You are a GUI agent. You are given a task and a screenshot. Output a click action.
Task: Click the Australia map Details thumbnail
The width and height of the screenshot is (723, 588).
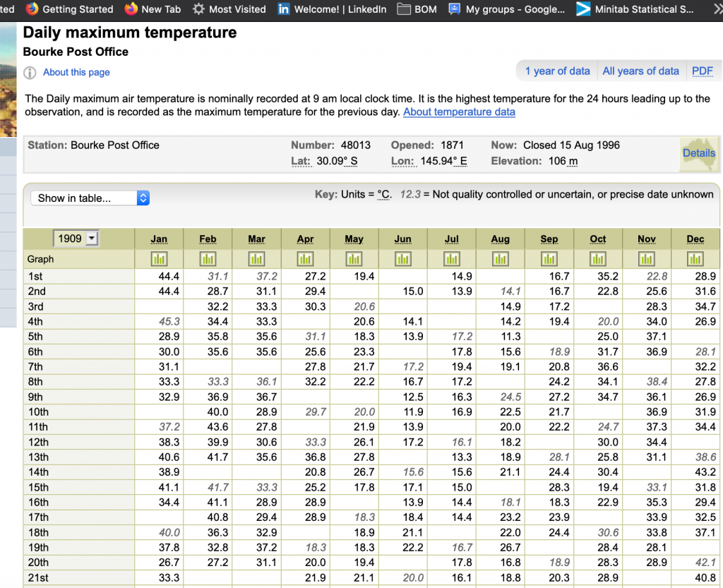coord(698,153)
